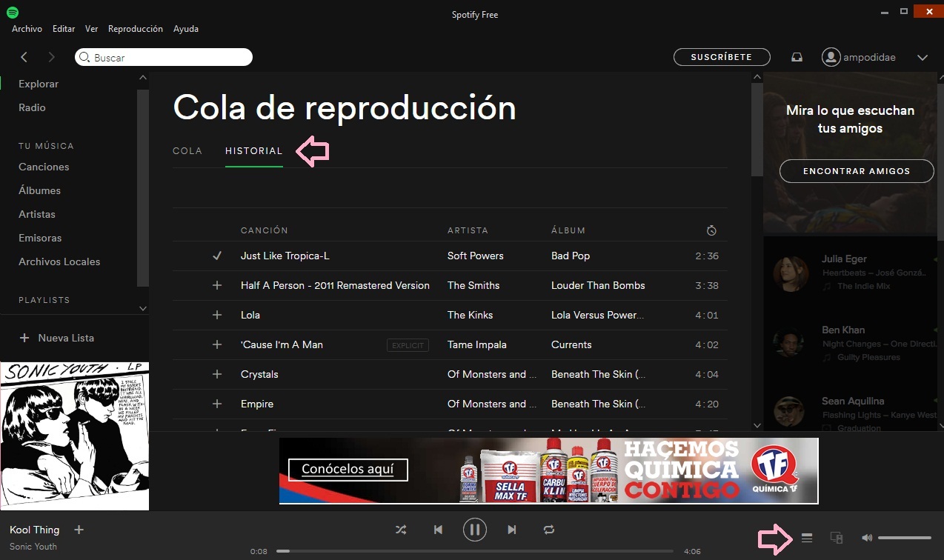The width and height of the screenshot is (944, 560).
Task: Open Radio in the sidebar
Action: [x=32, y=107]
